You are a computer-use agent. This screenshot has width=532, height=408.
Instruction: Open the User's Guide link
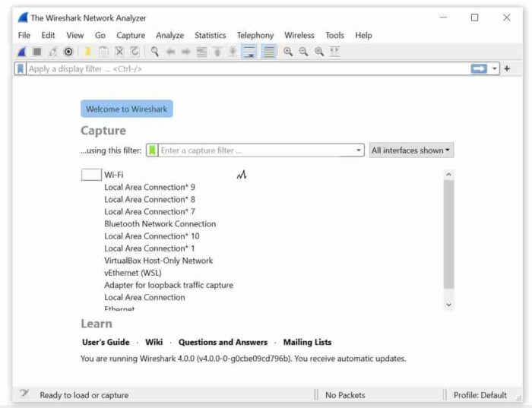pos(106,342)
